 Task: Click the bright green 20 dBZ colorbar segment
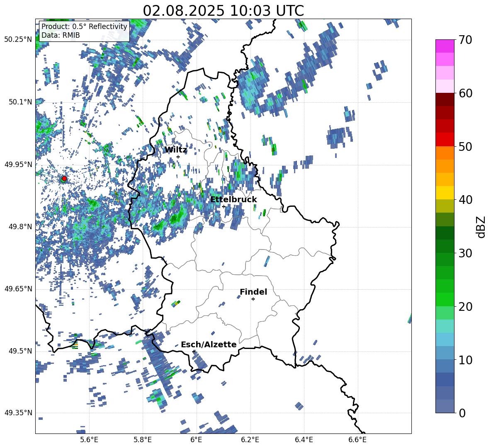(445, 299)
